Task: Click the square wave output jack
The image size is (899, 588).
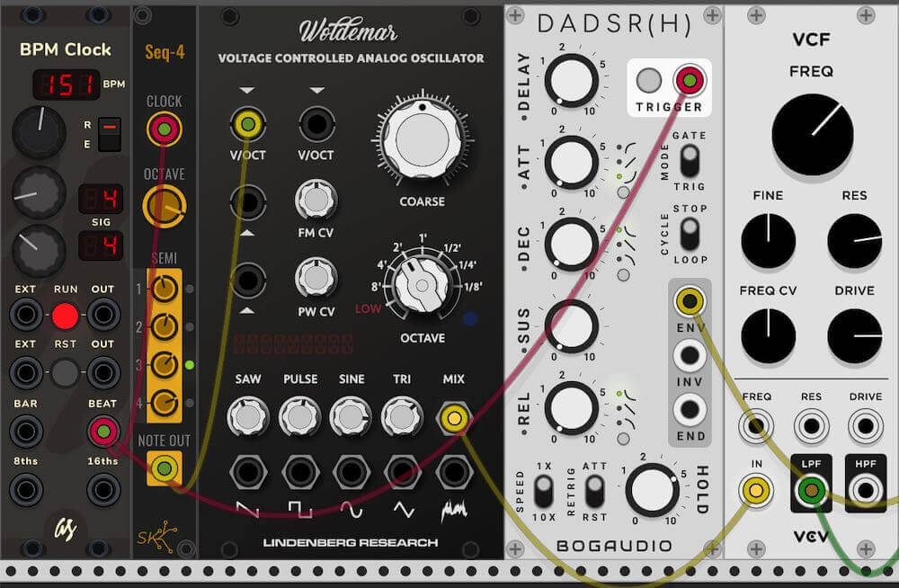Action: [300, 471]
